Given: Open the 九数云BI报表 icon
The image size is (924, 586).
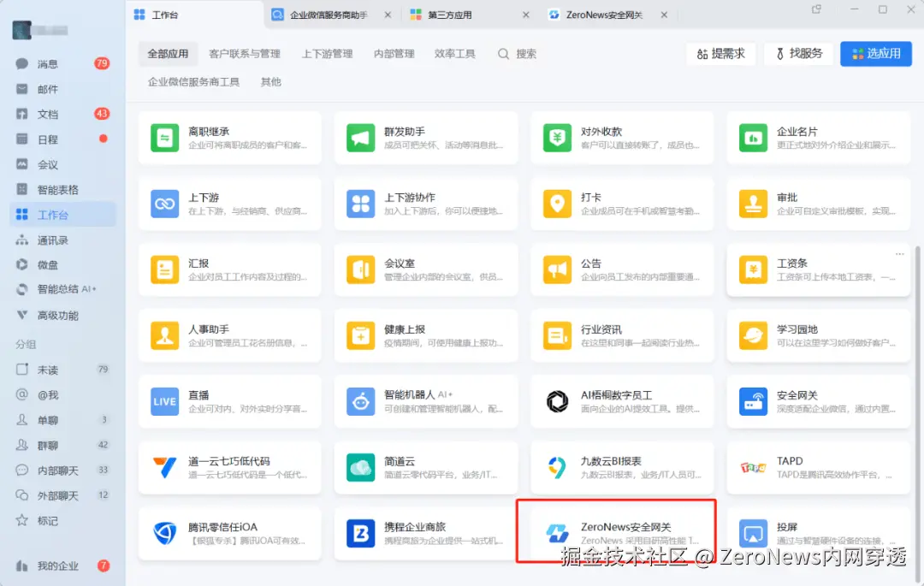Looking at the screenshot, I should tap(557, 468).
